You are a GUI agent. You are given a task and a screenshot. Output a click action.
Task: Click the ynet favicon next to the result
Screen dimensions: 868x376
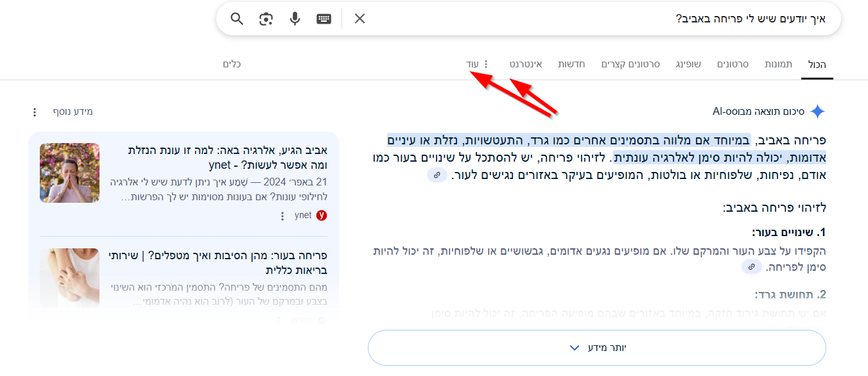tap(321, 215)
